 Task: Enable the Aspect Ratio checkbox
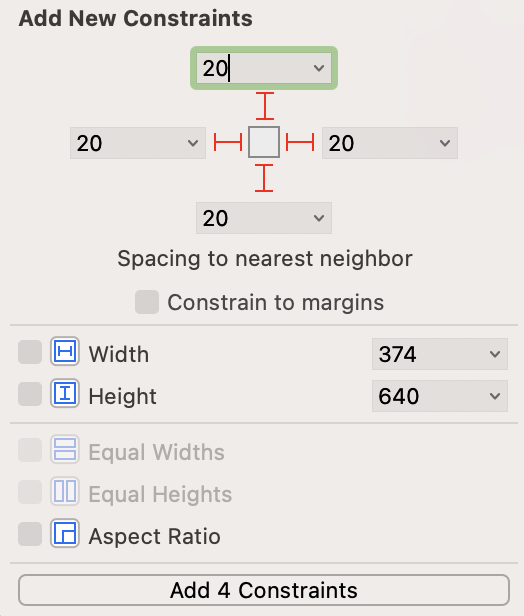point(30,534)
